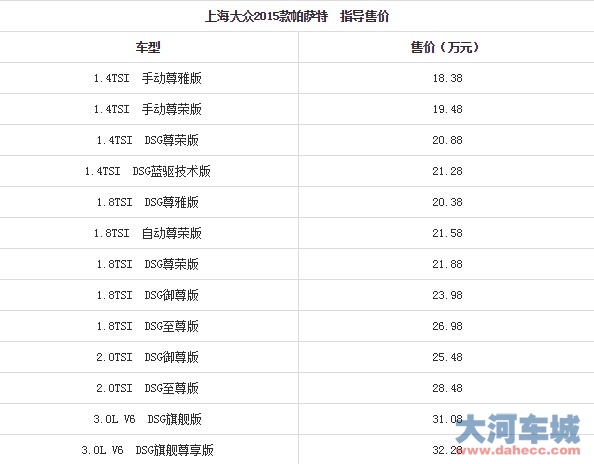
Task: Click the 1.8TSI 自动尊荣版 row label
Action: click(x=148, y=234)
